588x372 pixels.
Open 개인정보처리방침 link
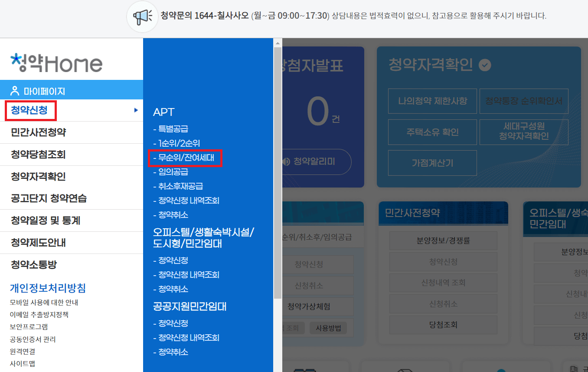coord(48,288)
